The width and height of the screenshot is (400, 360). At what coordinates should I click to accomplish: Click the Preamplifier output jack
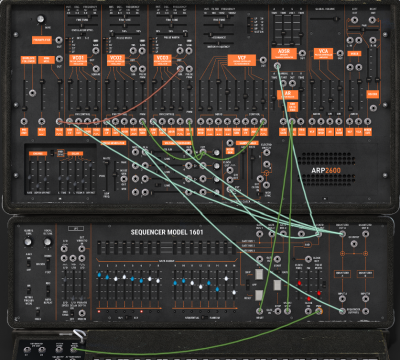tap(59, 40)
